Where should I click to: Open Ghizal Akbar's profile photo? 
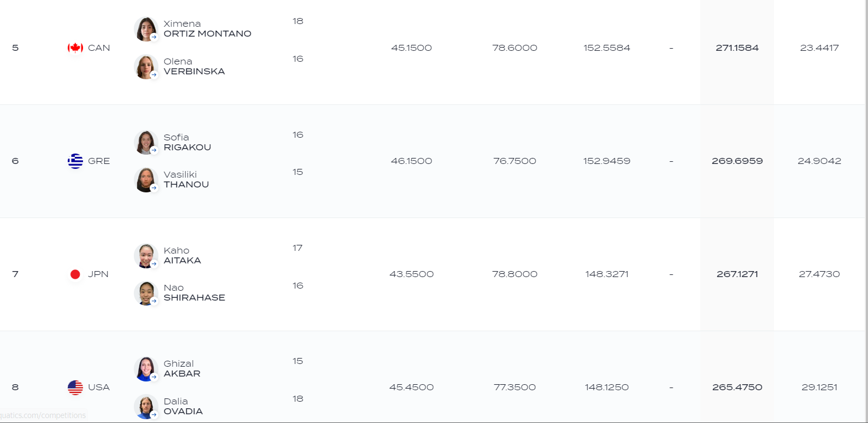pos(146,368)
